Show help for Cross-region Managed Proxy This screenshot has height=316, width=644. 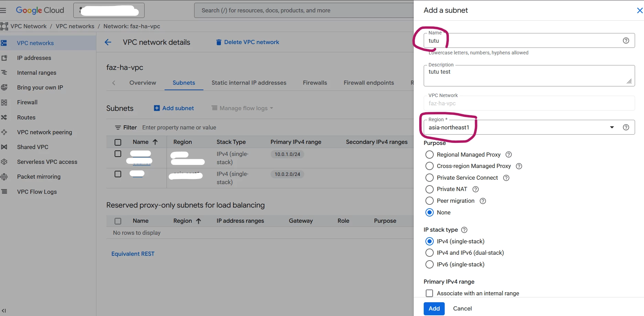pyautogui.click(x=519, y=166)
